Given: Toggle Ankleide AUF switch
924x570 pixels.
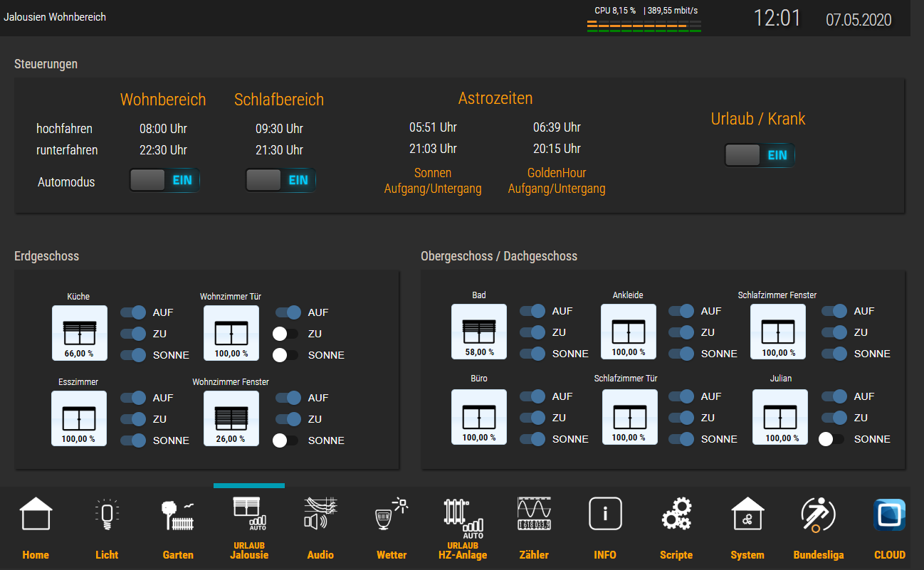Looking at the screenshot, I should tap(681, 311).
